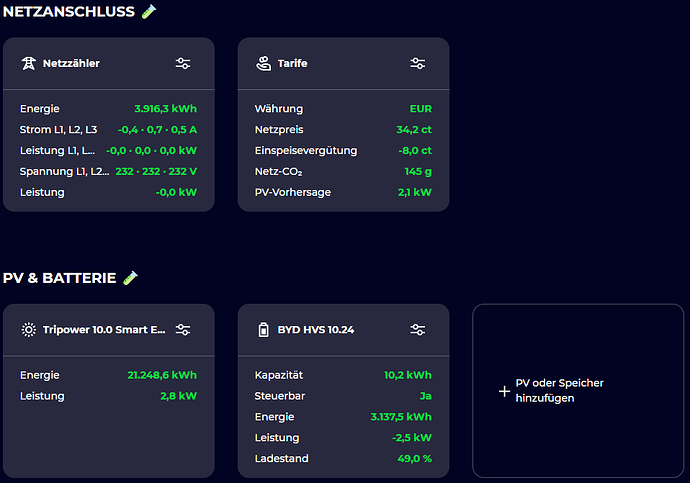Image resolution: width=690 pixels, height=483 pixels.
Task: Click the Netzpreis value 34,2 ct
Action: [x=413, y=129]
